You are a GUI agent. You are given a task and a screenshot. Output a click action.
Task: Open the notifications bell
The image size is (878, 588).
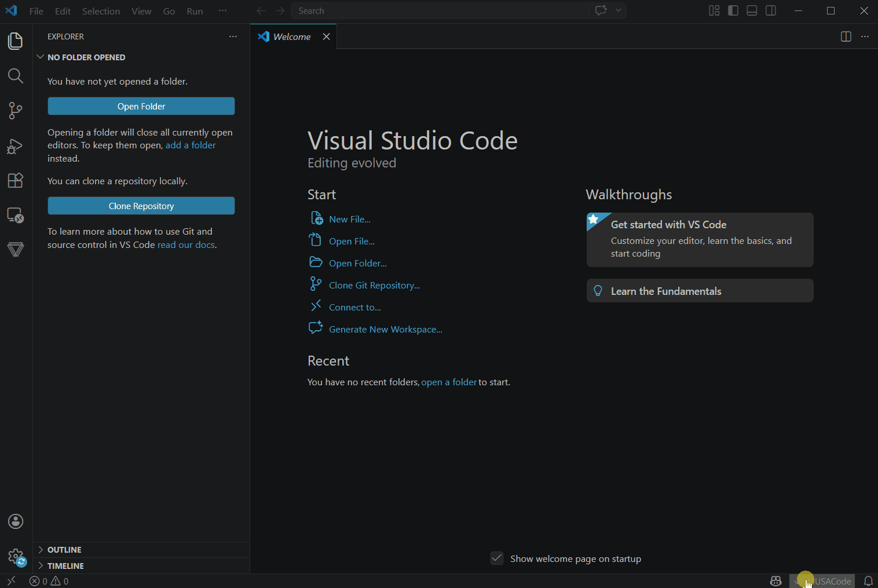868,581
